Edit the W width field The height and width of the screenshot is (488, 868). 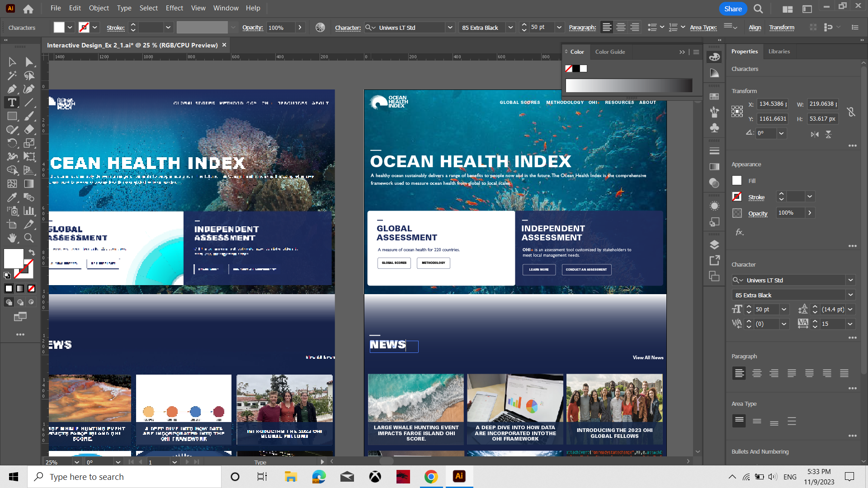823,104
